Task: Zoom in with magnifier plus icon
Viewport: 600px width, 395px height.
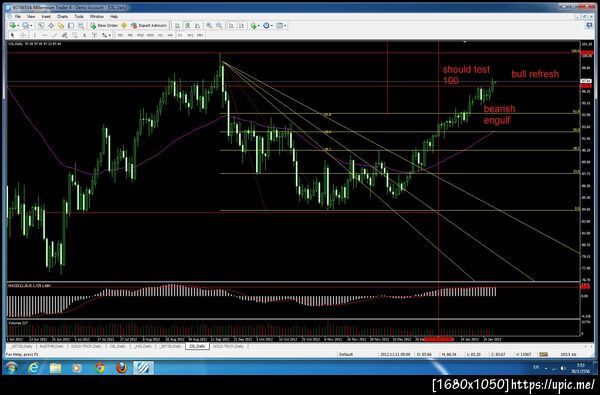Action: click(209, 26)
